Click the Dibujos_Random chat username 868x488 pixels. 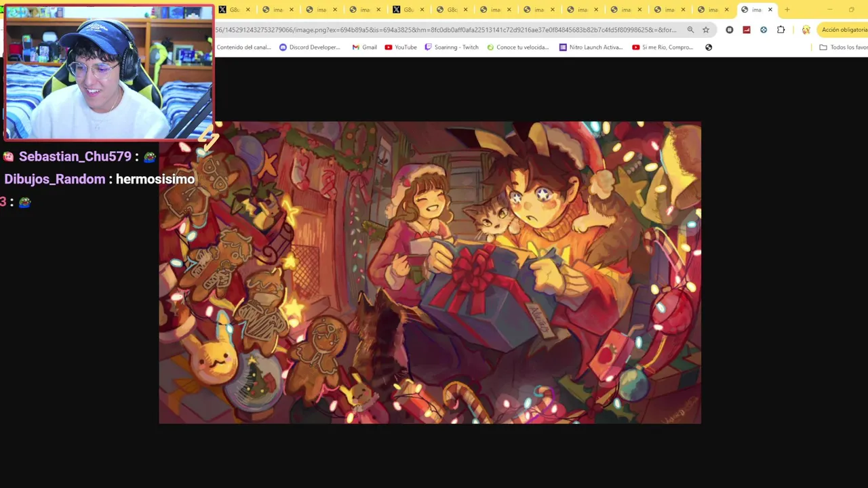point(55,180)
